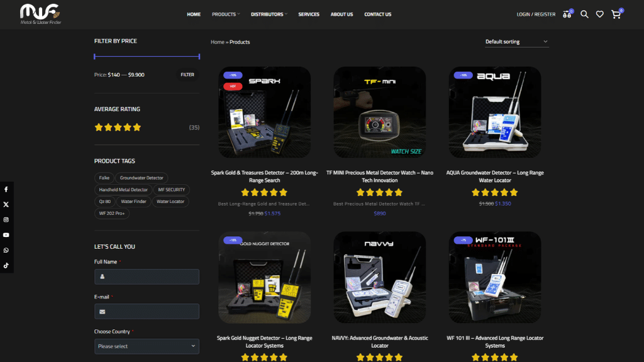Viewport: 644px width, 362px height.
Task: Select the Water Finder tag
Action: click(x=133, y=202)
